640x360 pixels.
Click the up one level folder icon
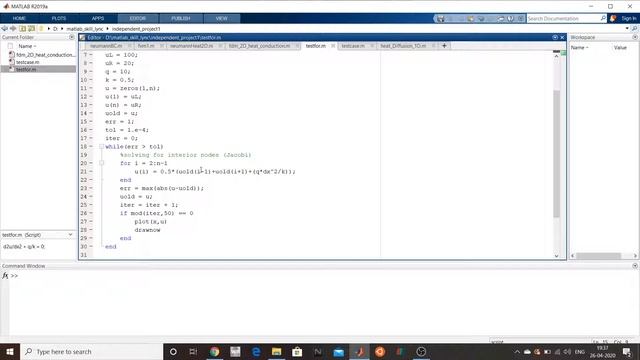coord(22,29)
